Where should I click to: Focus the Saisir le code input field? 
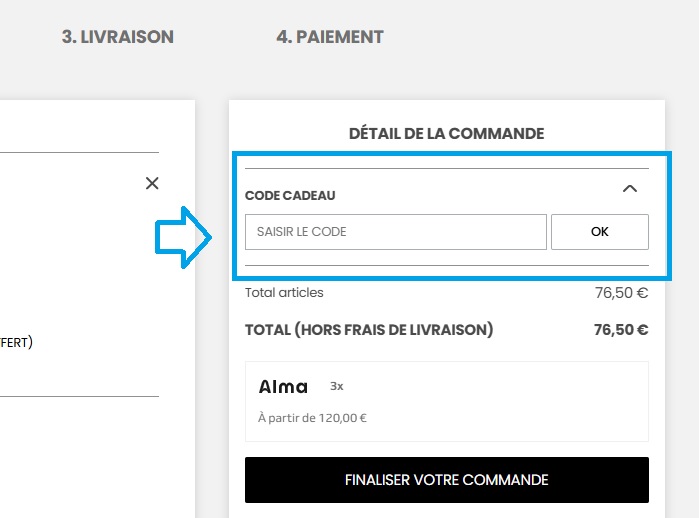tap(395, 232)
